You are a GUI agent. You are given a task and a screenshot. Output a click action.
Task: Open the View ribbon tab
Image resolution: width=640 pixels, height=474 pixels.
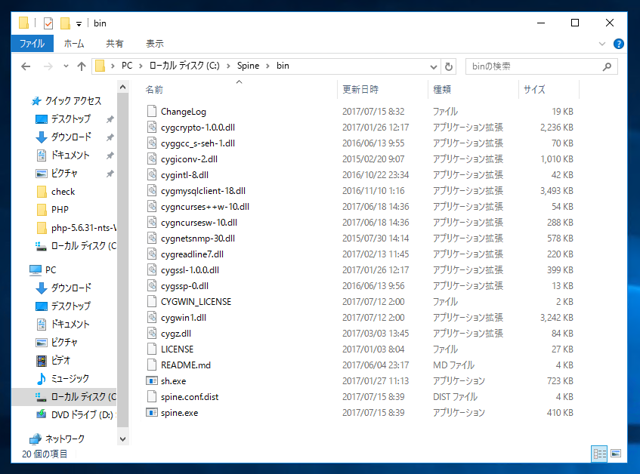[155, 44]
